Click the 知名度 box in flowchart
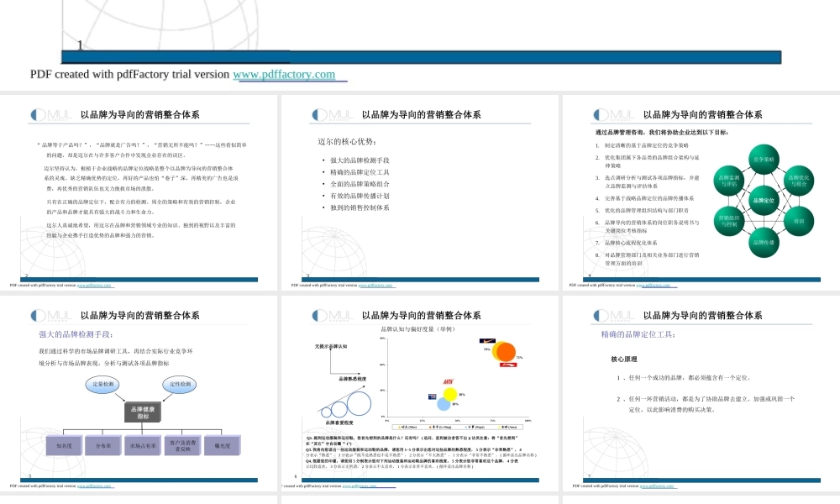 pos(66,445)
